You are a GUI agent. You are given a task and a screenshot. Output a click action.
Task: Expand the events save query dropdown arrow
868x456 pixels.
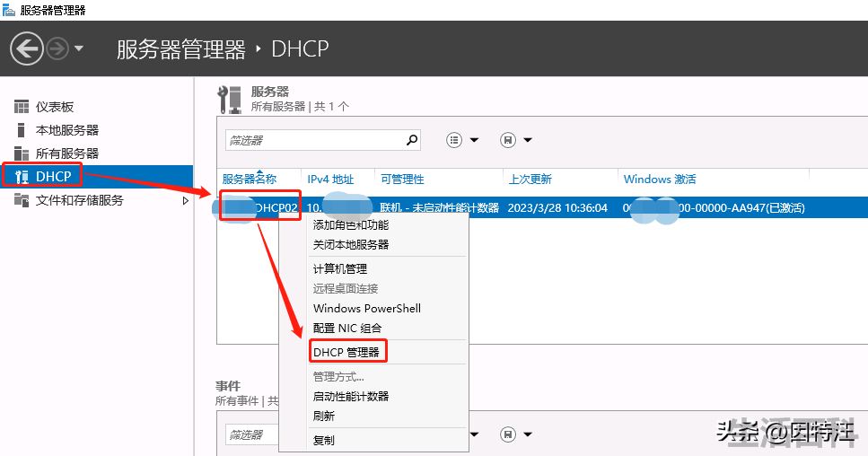point(528,434)
